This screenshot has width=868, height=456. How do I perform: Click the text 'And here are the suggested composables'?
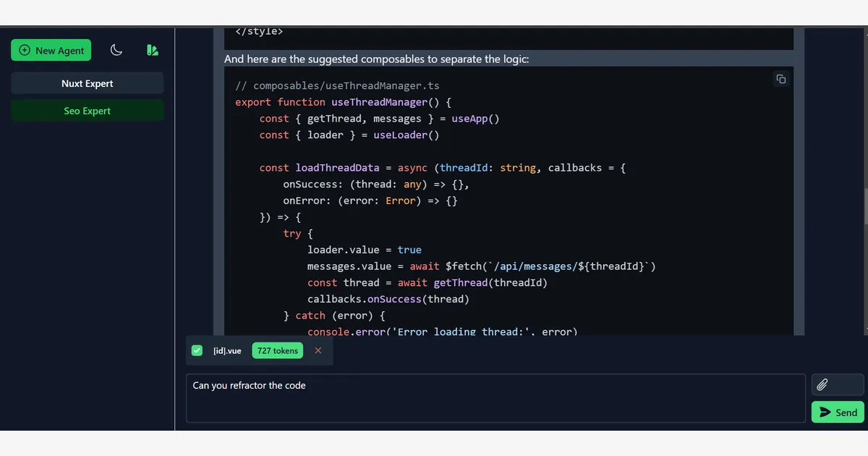(324, 59)
